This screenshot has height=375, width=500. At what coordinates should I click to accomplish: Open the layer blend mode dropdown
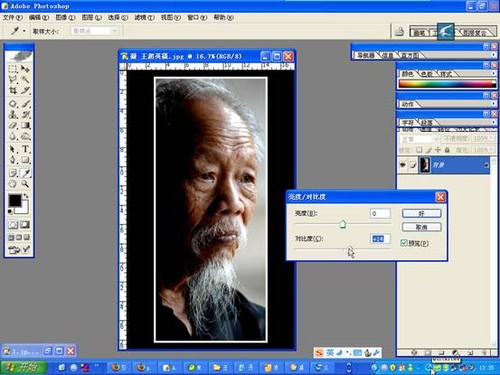coord(420,138)
